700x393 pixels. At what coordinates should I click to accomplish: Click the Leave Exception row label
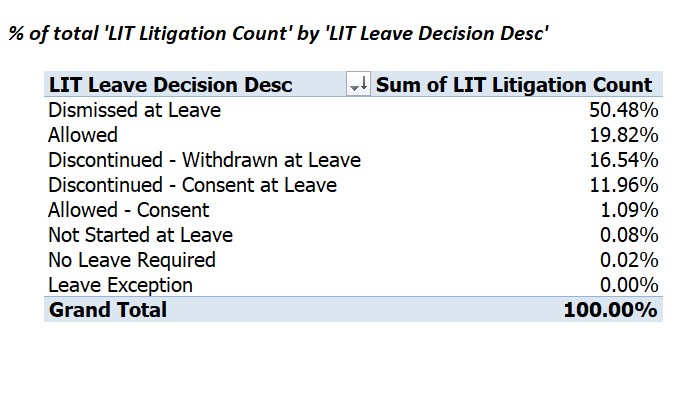[x=121, y=285]
